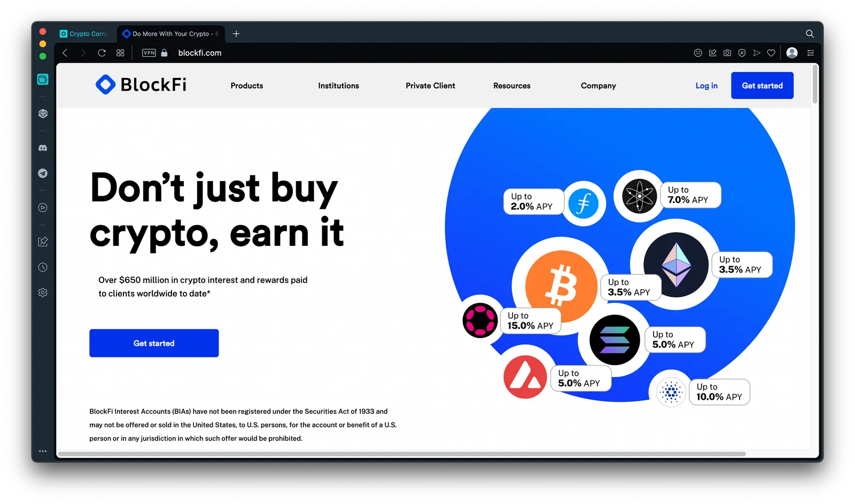Open the Telegram sidebar icon
855x504 pixels.
[43, 173]
